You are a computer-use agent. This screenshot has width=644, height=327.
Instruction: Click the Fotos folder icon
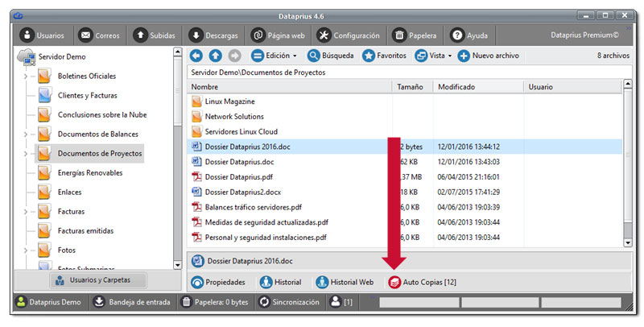[44, 250]
